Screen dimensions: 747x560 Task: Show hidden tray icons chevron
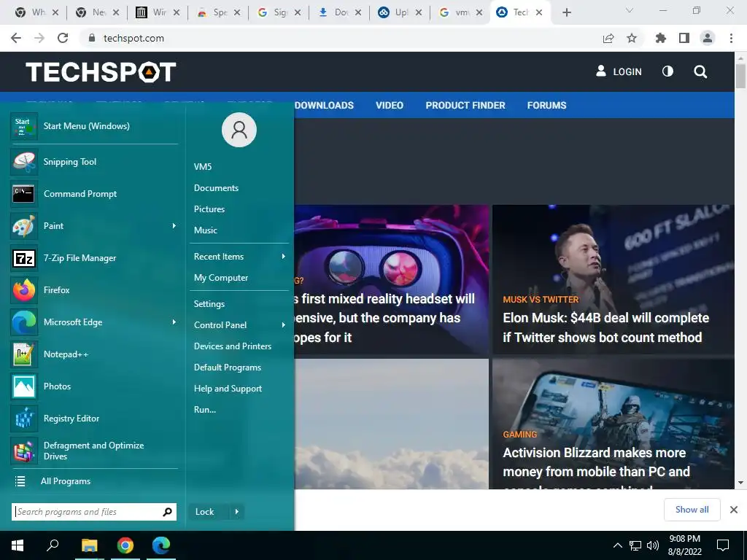[x=617, y=545]
